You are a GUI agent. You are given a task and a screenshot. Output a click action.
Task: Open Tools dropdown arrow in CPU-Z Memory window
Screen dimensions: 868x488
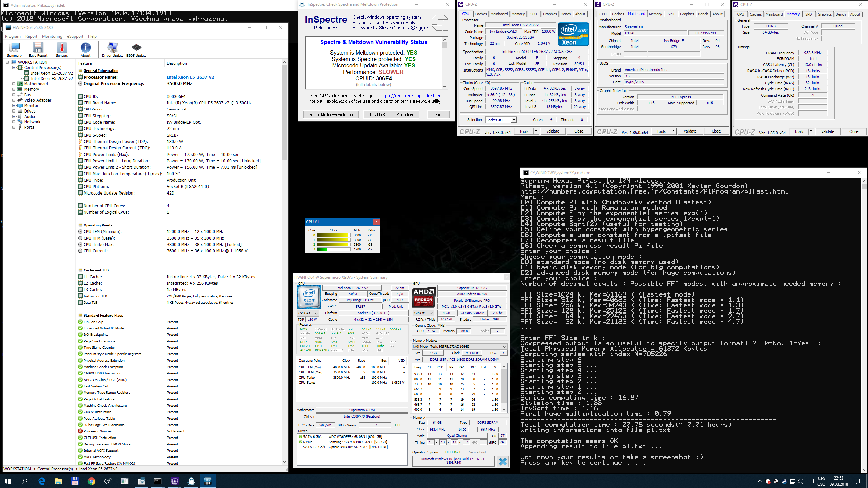click(811, 131)
